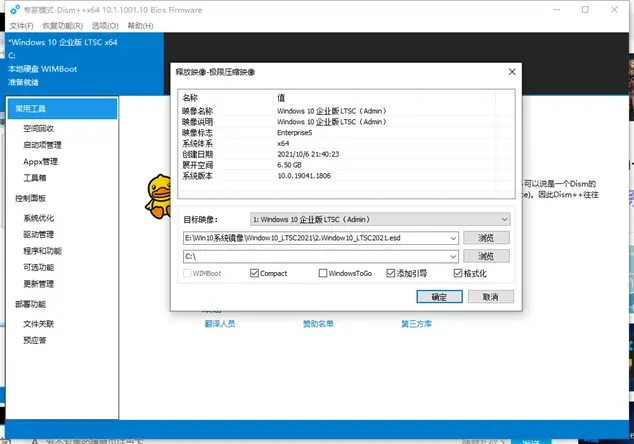
Task: Open 程序和功能 in sidebar
Action: point(42,251)
